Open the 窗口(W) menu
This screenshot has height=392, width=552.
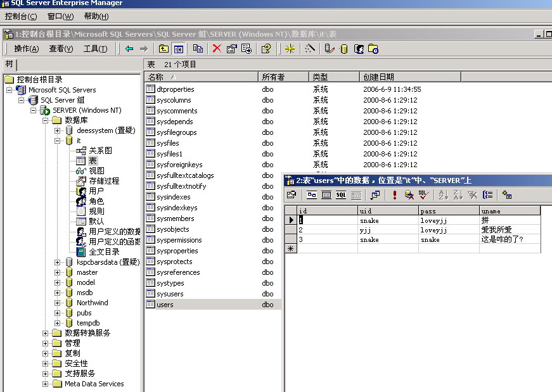pos(61,16)
